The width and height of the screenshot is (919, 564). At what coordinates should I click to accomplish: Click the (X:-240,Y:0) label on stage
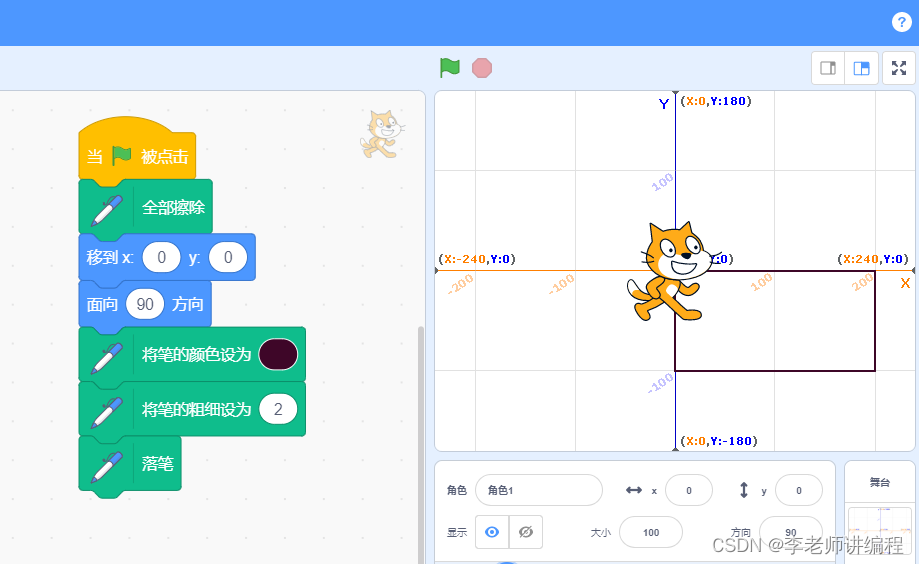pyautogui.click(x=477, y=259)
